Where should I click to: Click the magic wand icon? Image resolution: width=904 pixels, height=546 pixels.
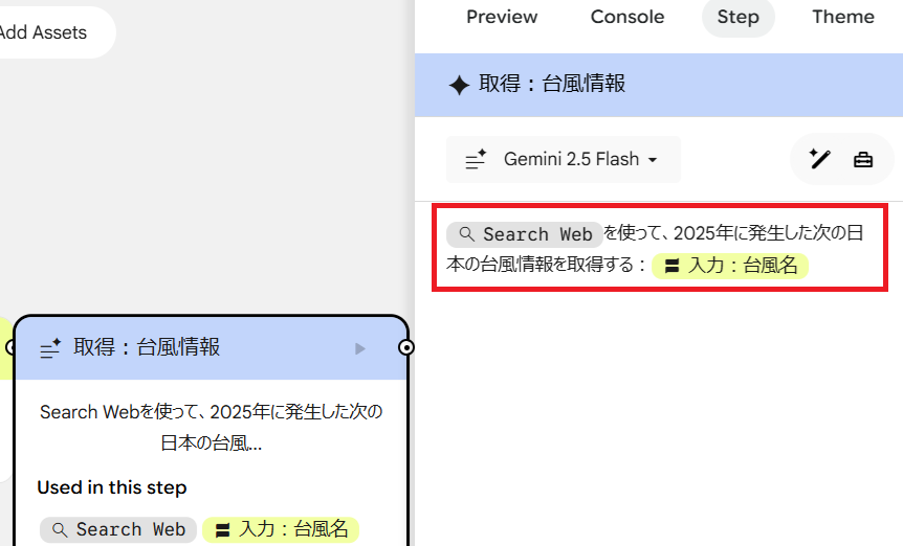820,159
